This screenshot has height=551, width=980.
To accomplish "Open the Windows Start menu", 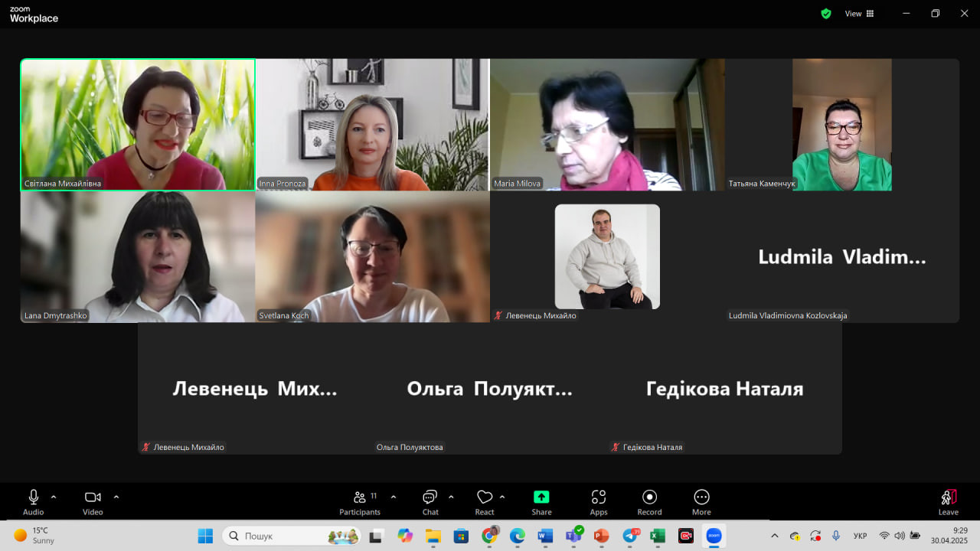I will pos(205,536).
